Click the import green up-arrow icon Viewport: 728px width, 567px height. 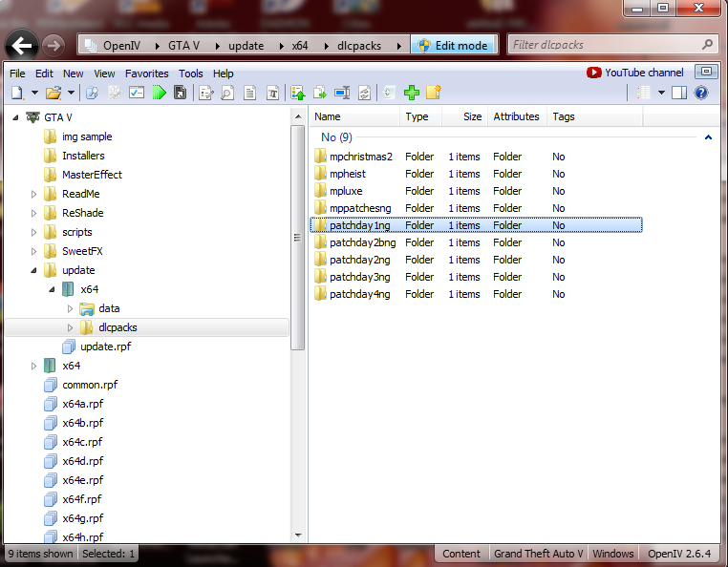point(298,93)
